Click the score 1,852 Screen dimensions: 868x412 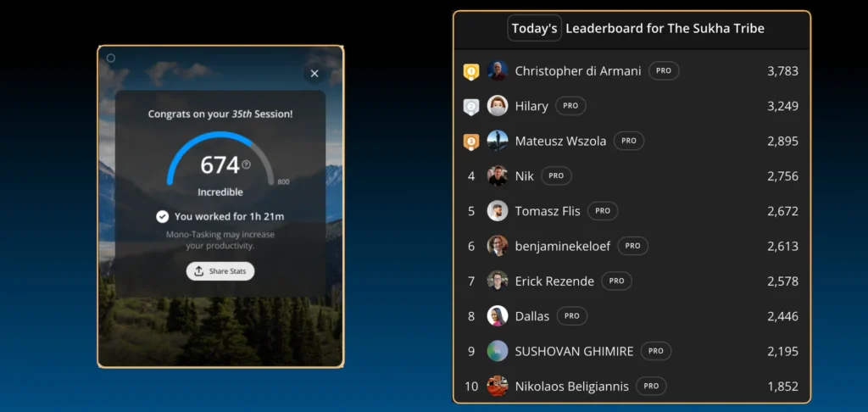(782, 387)
